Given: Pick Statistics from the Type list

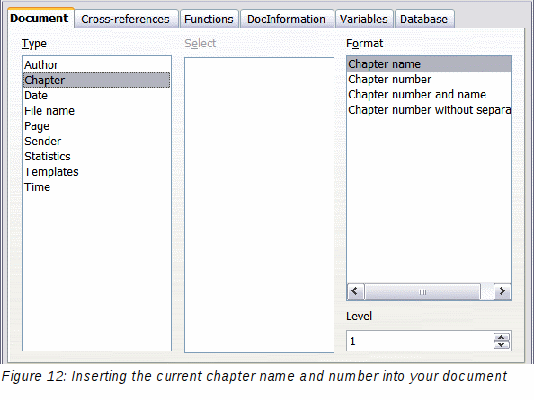Looking at the screenshot, I should (x=97, y=156).
